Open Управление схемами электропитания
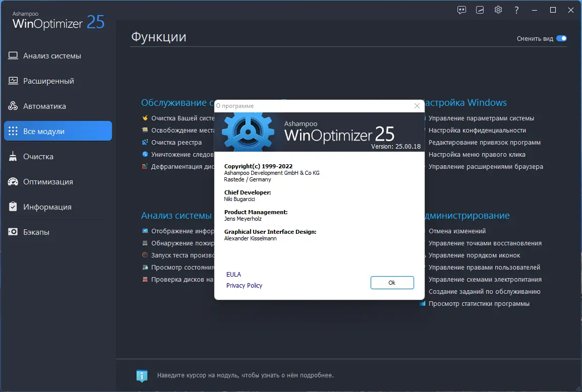This screenshot has height=392, width=582. (485, 279)
